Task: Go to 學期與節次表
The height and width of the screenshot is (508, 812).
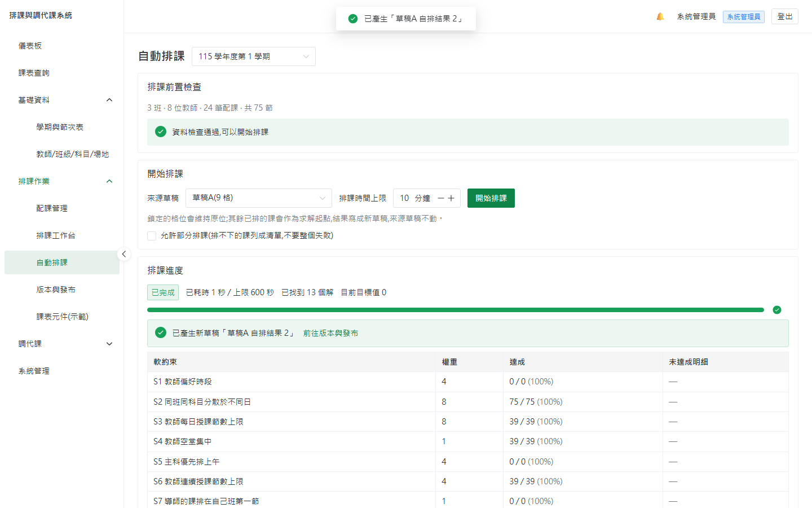Action: tap(62, 127)
